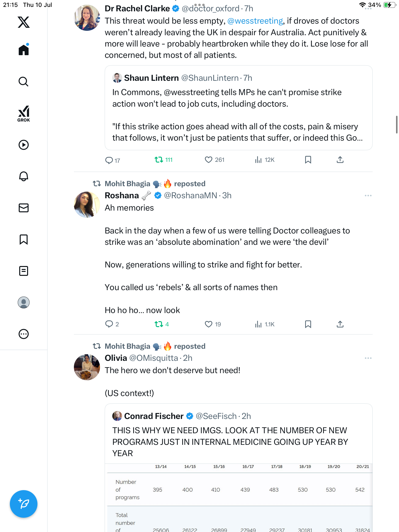Open direct messages envelope icon
399x532 pixels.
24,208
